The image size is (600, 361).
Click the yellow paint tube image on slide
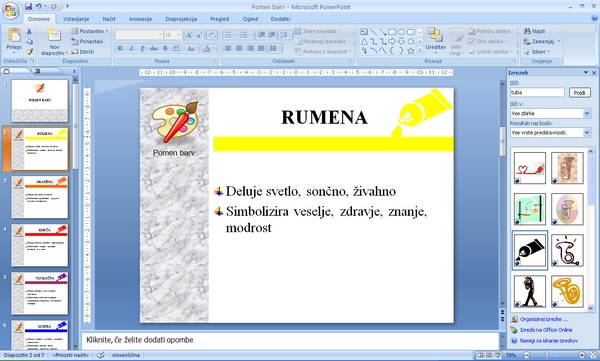(421, 112)
